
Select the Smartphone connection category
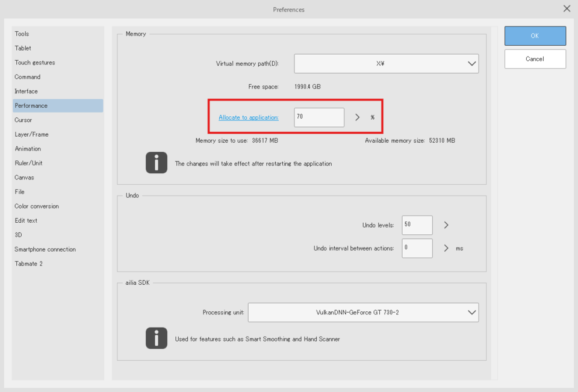pyautogui.click(x=45, y=249)
